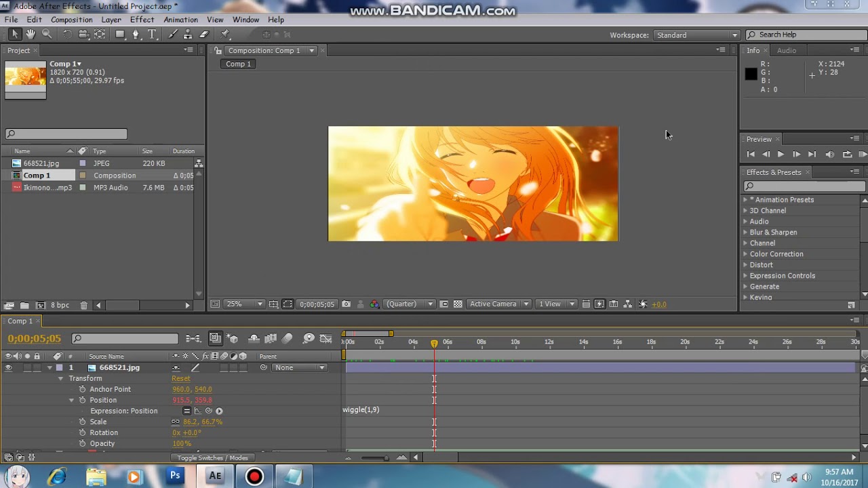Click the Draft 3D button in the timeline

click(233, 338)
